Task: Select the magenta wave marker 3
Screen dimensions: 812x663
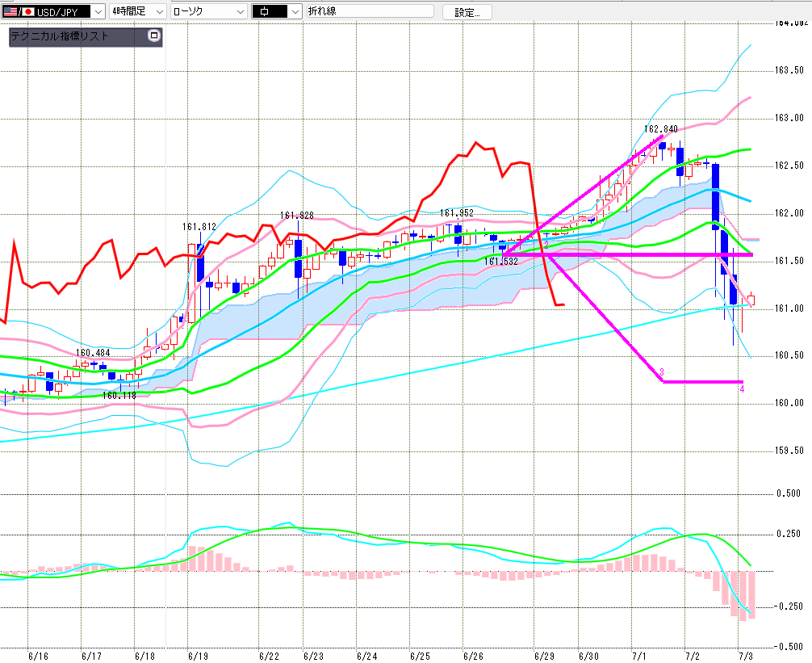Action: [x=662, y=372]
